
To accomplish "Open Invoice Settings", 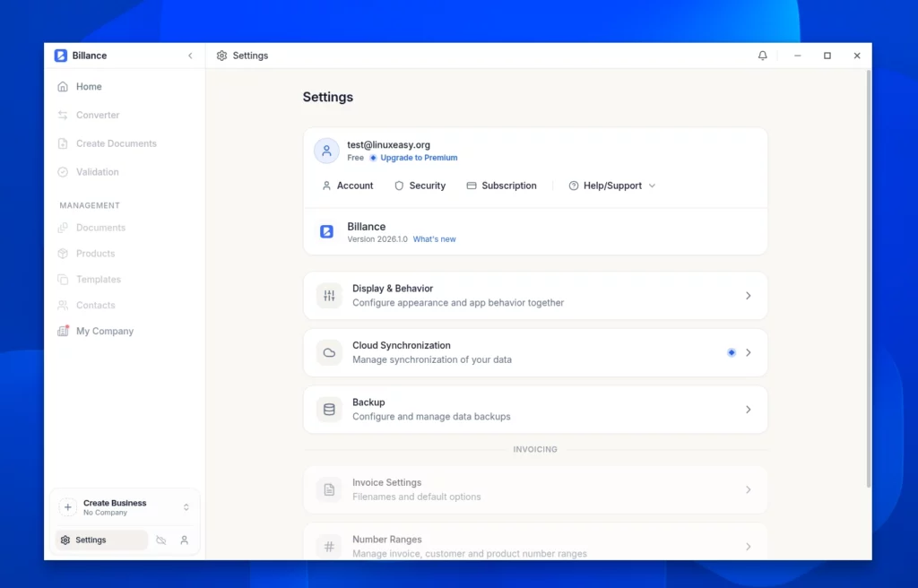I will (x=535, y=489).
